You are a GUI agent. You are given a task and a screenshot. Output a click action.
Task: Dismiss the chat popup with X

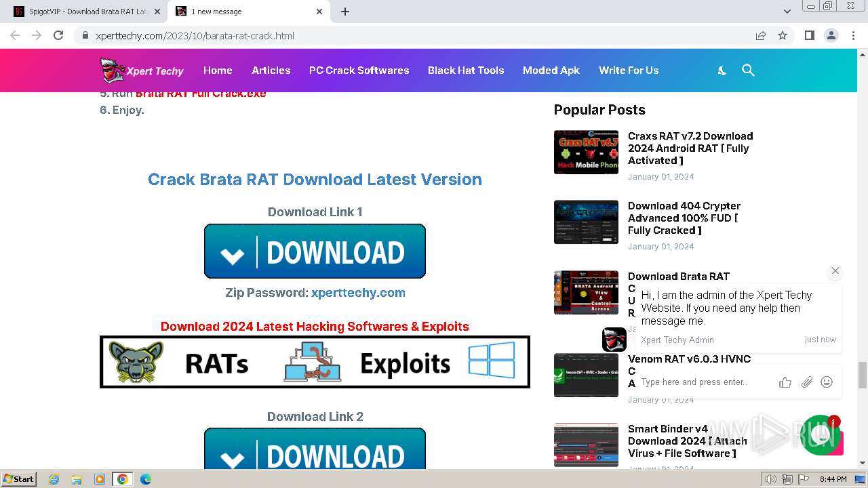tap(835, 270)
